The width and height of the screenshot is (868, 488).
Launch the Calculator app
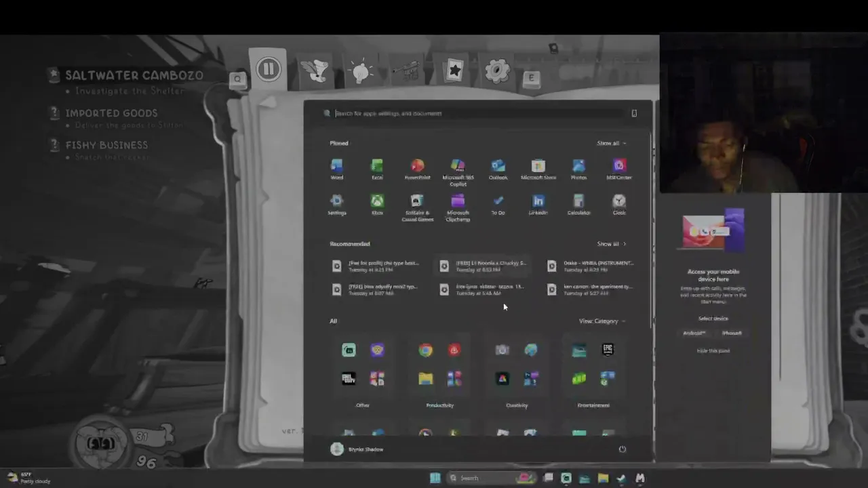pos(578,204)
